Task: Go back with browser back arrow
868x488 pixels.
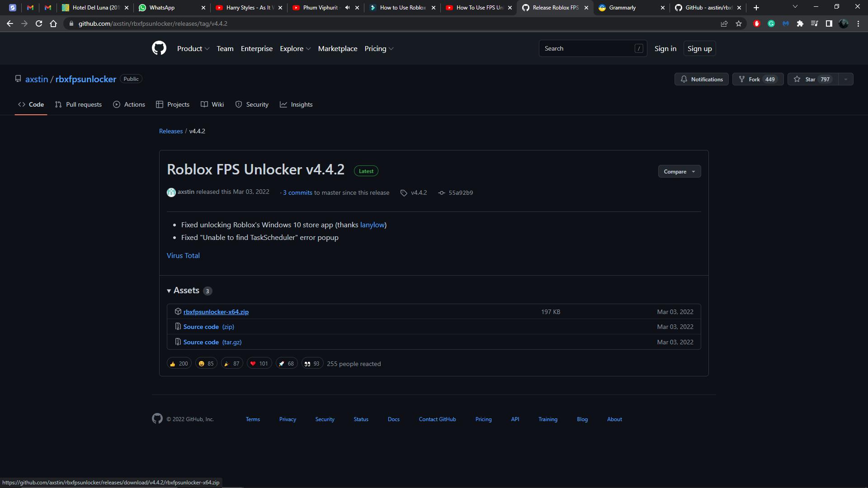Action: coord(10,23)
